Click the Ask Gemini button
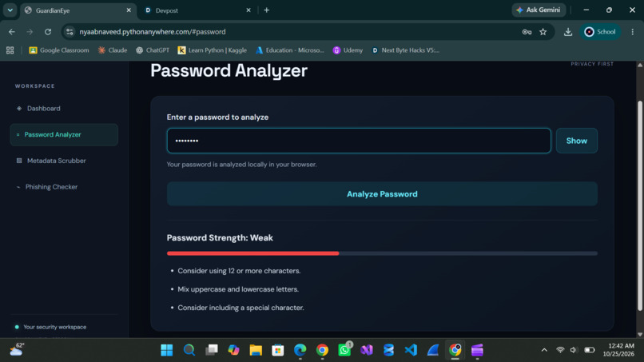 tap(539, 10)
